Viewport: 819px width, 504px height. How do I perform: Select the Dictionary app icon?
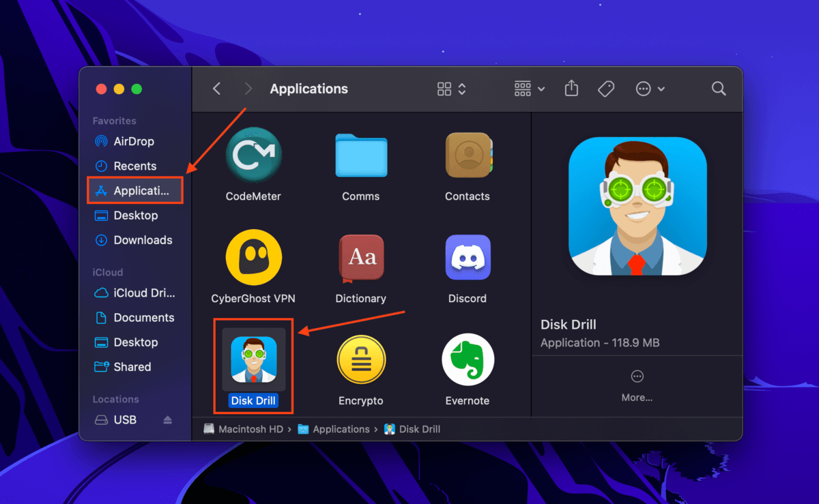coord(362,258)
